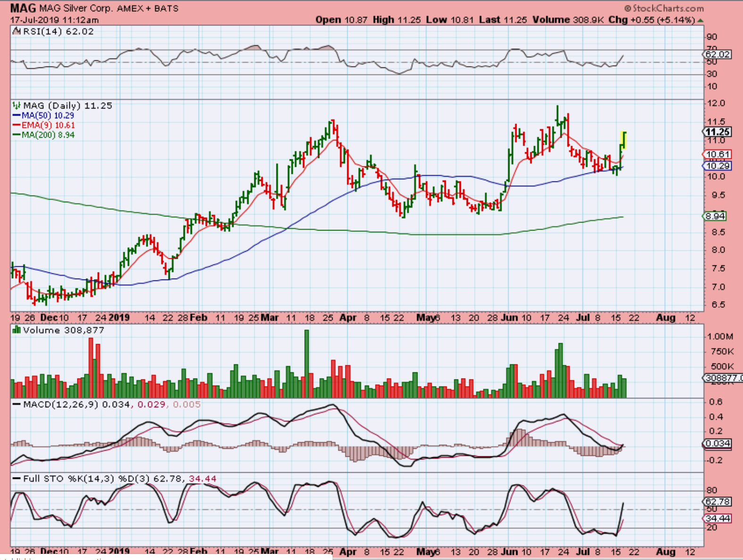Click the tallest red volume bar in December

[91, 368]
